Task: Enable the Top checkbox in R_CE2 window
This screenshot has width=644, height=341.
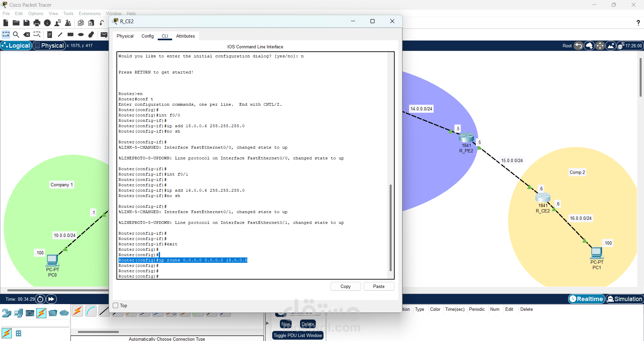Action: point(116,305)
